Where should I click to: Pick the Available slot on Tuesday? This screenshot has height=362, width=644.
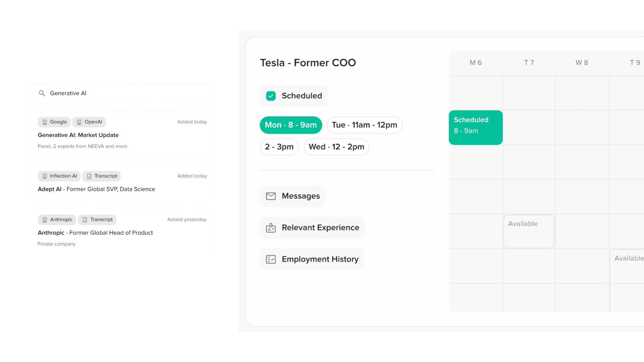point(529,232)
